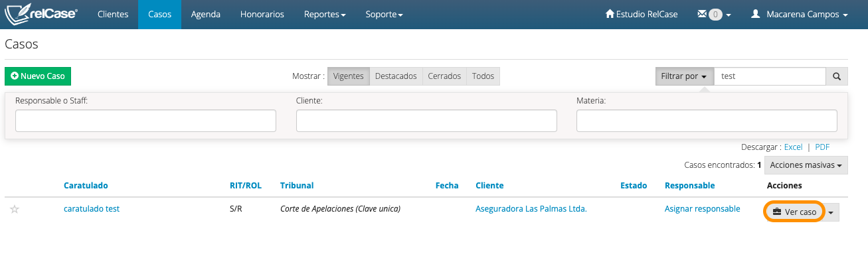This screenshot has height=268, width=868.
Task: Focus the Cliente filter input field
Action: pyautogui.click(x=426, y=121)
